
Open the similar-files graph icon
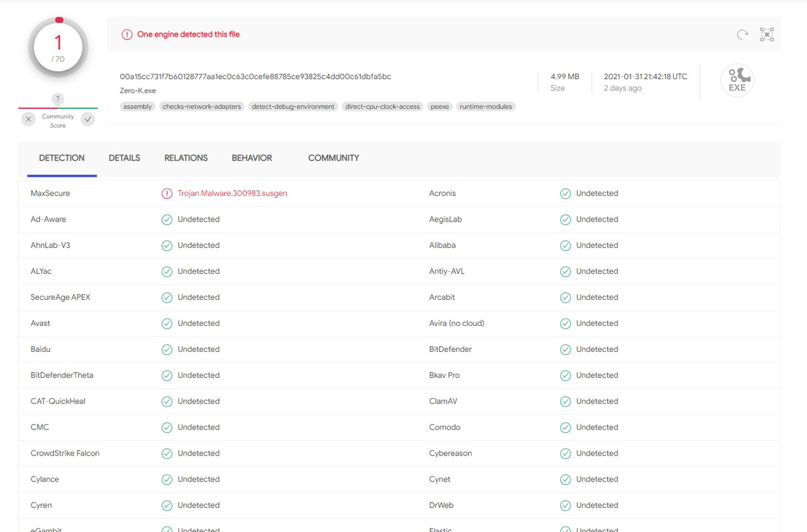767,35
